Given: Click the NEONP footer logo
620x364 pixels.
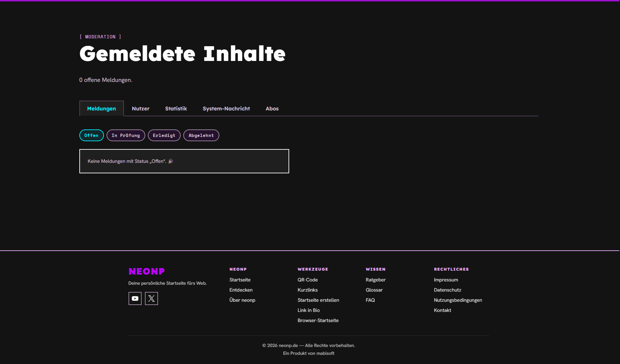Looking at the screenshot, I should coord(147,271).
